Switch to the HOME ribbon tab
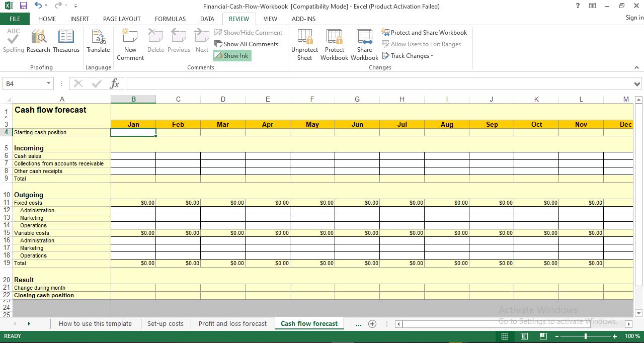The image size is (644, 343). point(47,19)
